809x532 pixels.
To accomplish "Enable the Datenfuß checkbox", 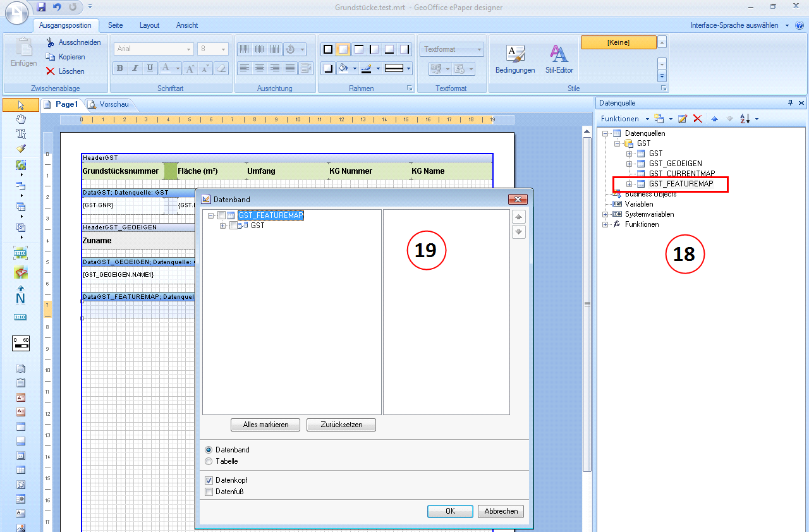I will (209, 492).
